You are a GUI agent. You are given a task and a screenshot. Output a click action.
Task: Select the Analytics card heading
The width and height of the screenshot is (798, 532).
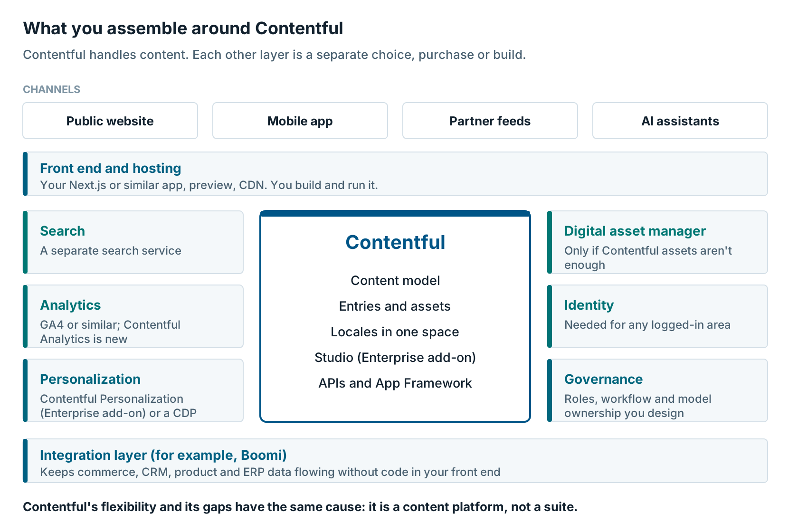click(70, 305)
